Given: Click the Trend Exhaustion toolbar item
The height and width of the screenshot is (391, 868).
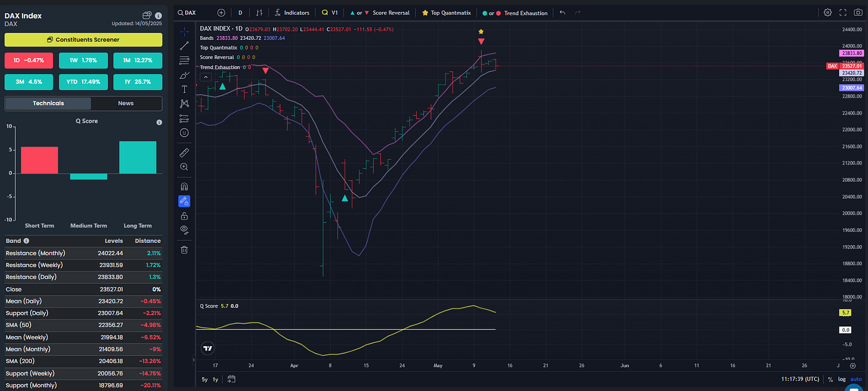Looking at the screenshot, I should pos(514,13).
